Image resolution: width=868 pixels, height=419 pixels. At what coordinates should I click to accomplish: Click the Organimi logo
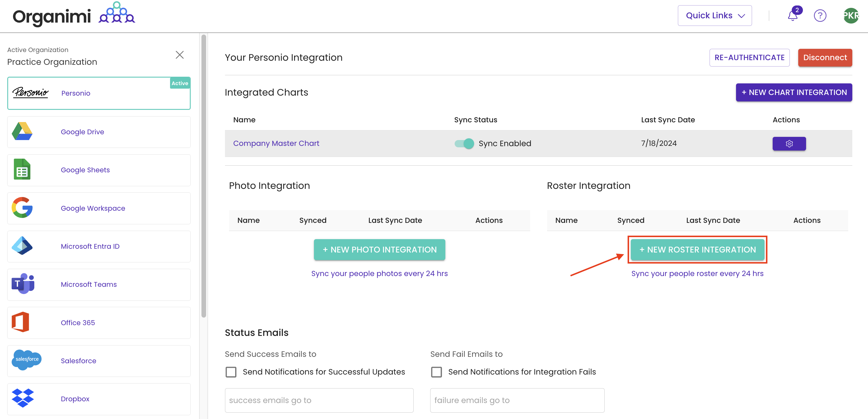74,15
